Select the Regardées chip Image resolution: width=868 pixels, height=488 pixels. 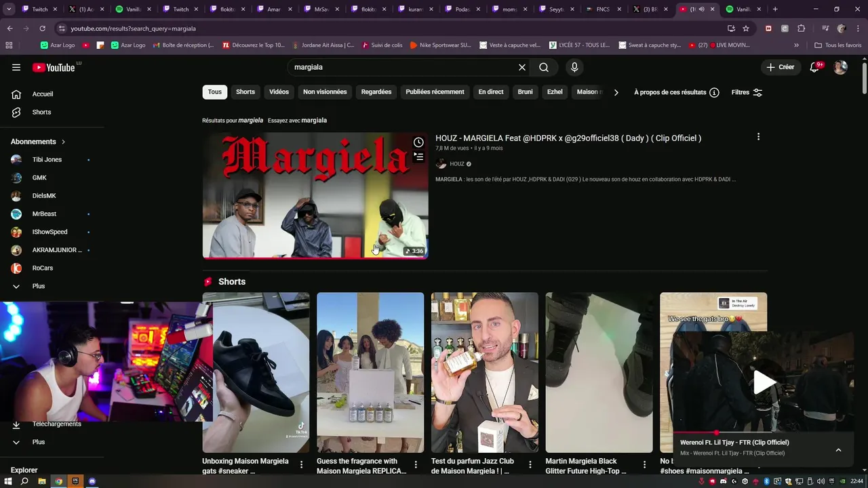tap(376, 92)
